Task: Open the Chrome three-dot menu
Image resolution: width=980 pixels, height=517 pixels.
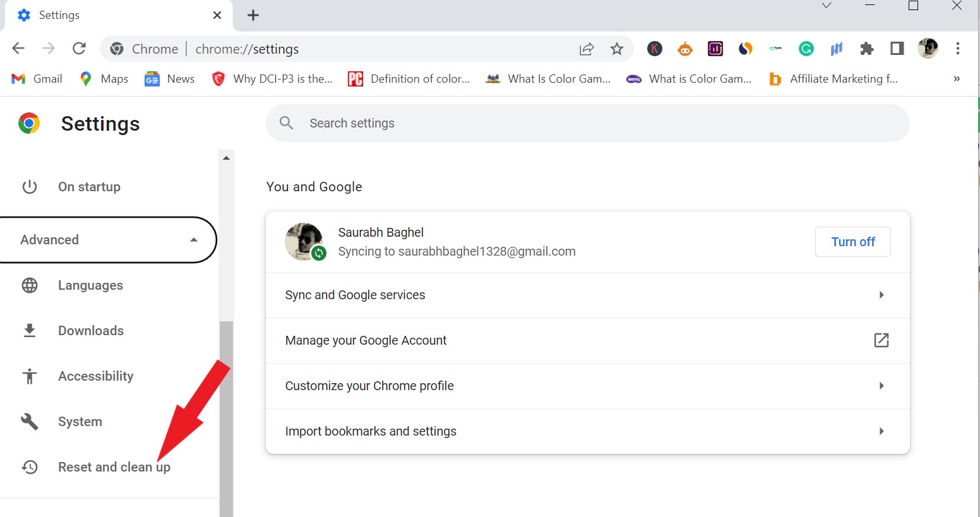Action: 958,49
